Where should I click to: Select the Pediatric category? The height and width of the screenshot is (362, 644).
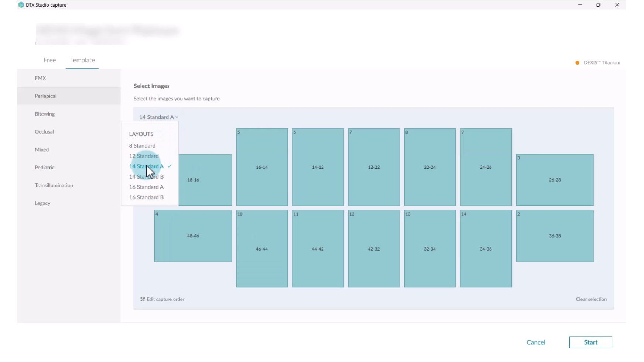point(69,168)
